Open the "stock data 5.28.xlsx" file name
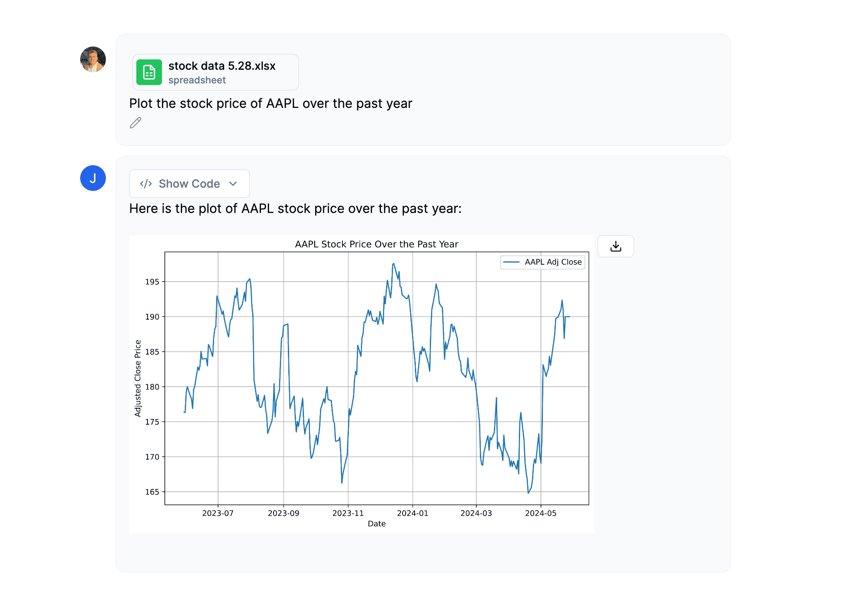The height and width of the screenshot is (616, 842). pyautogui.click(x=222, y=66)
